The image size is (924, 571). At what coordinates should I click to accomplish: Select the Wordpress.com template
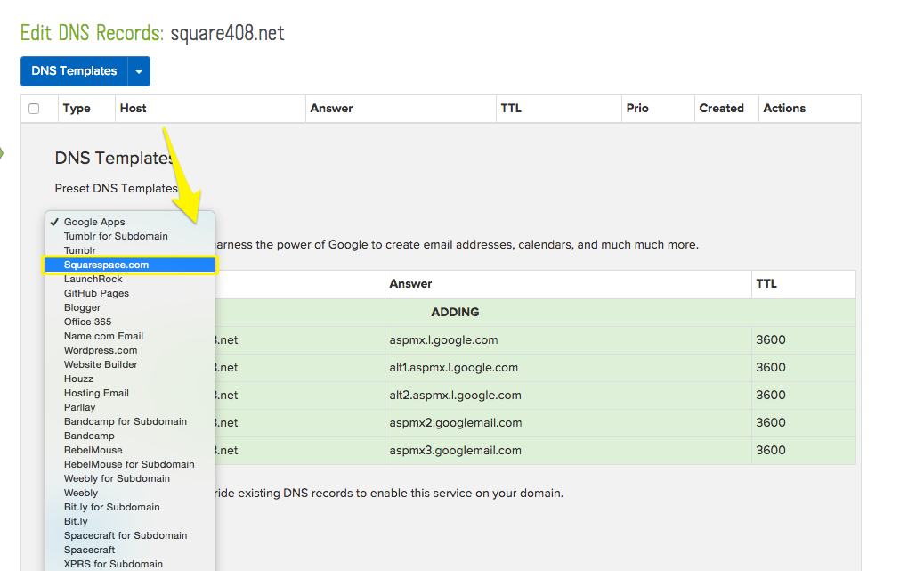click(101, 350)
